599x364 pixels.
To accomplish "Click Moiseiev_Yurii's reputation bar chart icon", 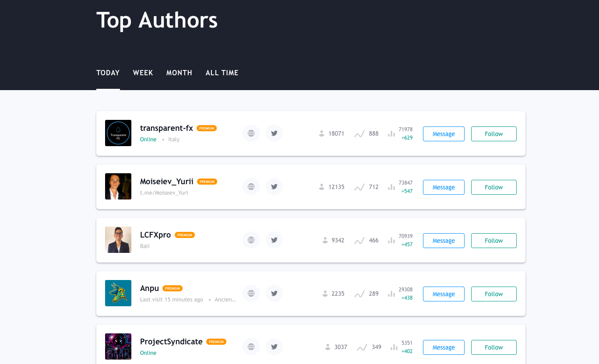I will (391, 187).
